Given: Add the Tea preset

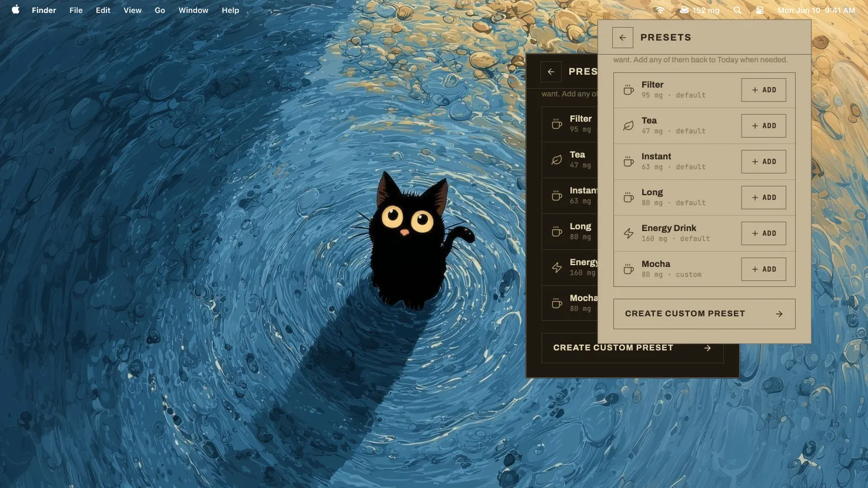Looking at the screenshot, I should [x=763, y=126].
